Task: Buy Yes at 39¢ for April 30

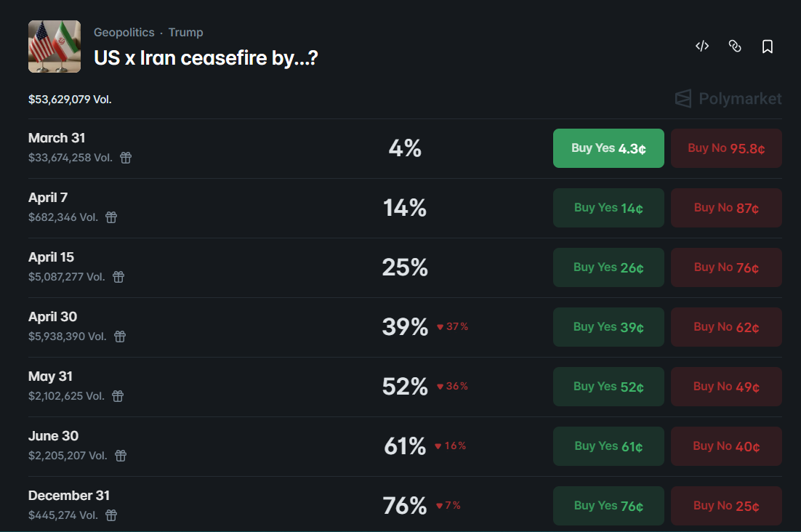Action: point(608,326)
